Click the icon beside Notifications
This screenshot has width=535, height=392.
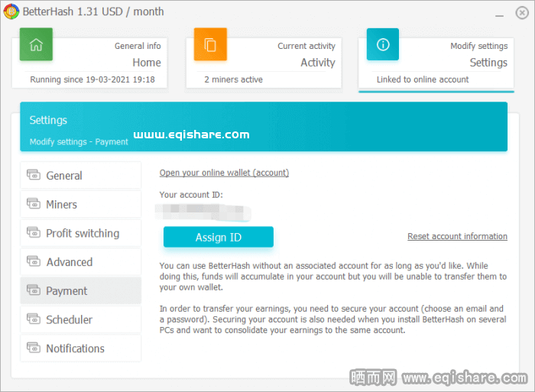click(x=33, y=348)
